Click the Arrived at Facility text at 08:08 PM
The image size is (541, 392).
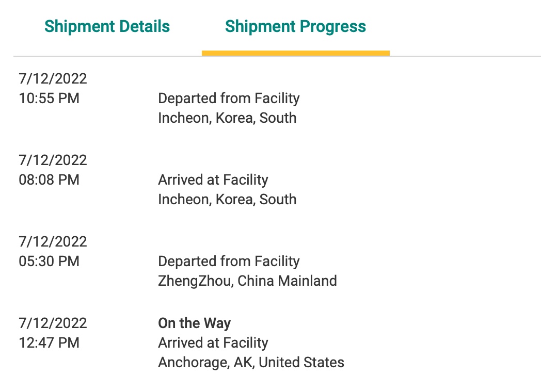213,180
